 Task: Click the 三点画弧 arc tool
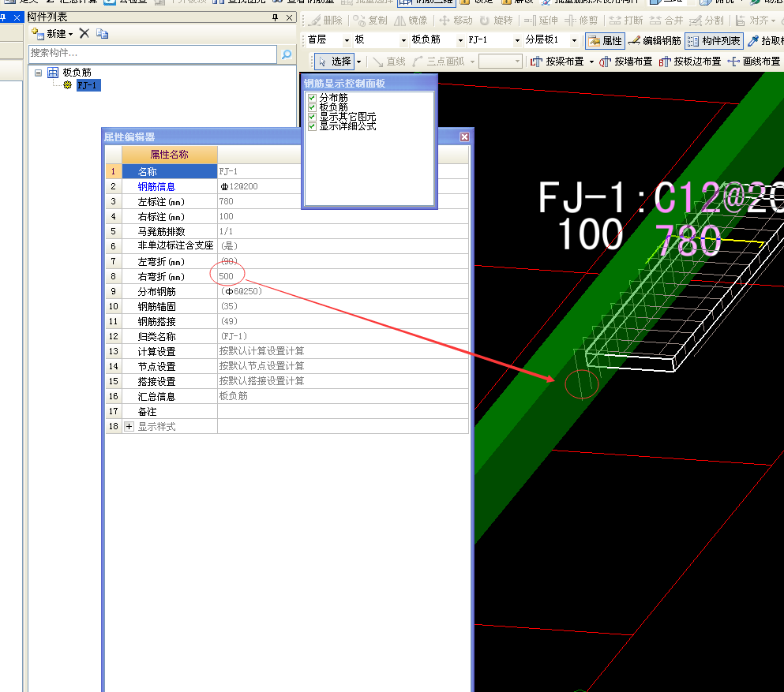click(439, 62)
